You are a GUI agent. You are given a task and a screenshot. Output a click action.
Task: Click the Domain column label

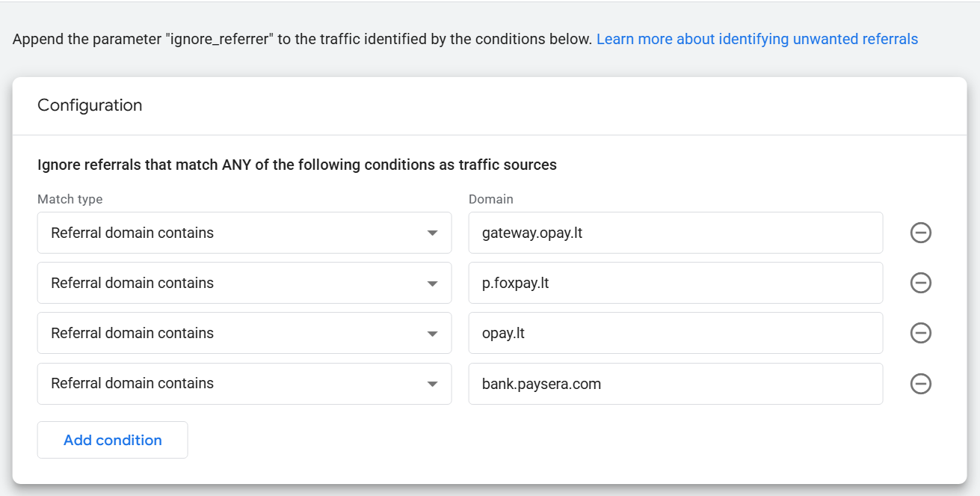(x=491, y=199)
